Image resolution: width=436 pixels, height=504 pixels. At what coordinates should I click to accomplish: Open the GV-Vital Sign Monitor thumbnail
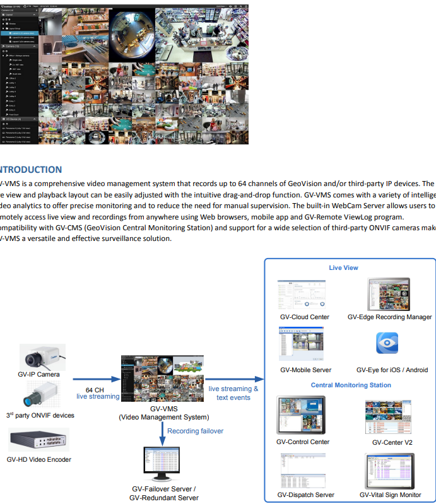[389, 471]
